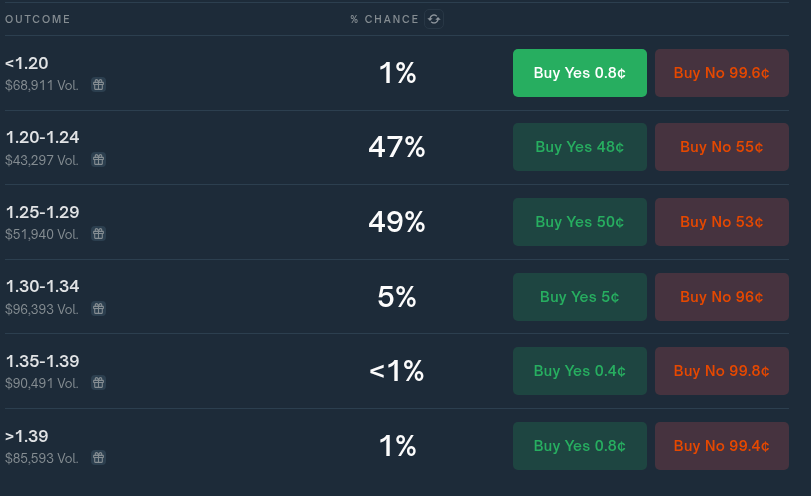Click Buy No 99.4¢ button
The width and height of the screenshot is (811, 496).
click(x=722, y=446)
